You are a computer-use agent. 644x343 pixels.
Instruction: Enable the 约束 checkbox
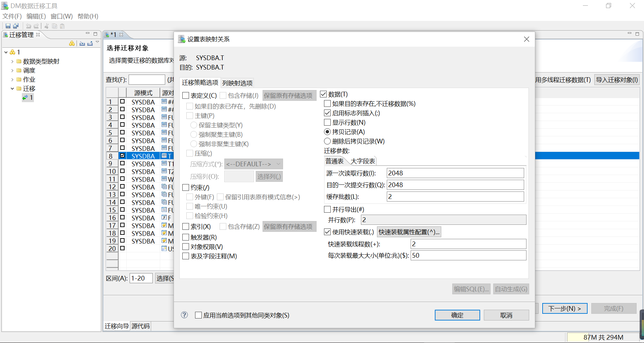(x=186, y=187)
